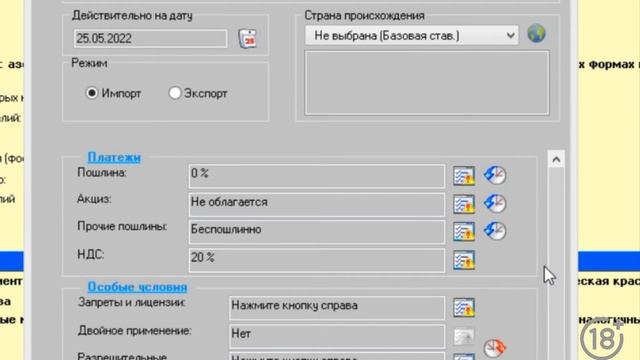Click the Прочие пошлины field Беспошлинно
The image size is (640, 360).
click(317, 231)
